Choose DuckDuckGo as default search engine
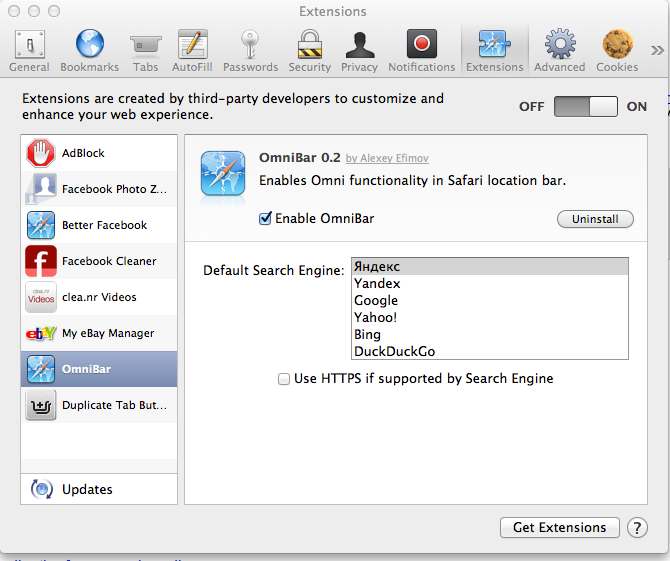 click(x=490, y=351)
